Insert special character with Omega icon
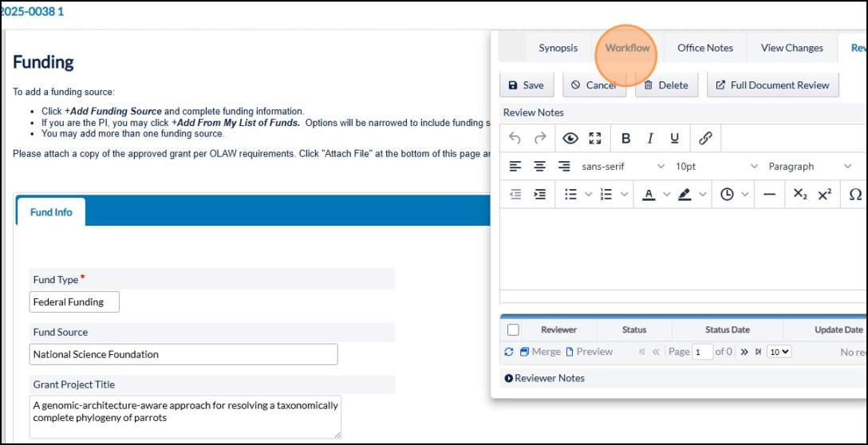 tap(855, 195)
